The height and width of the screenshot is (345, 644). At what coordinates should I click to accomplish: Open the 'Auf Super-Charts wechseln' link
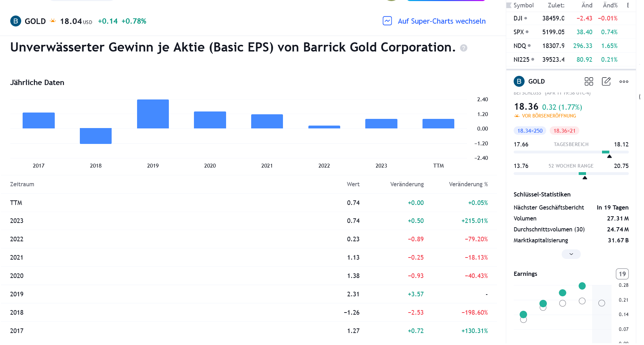[x=442, y=21]
